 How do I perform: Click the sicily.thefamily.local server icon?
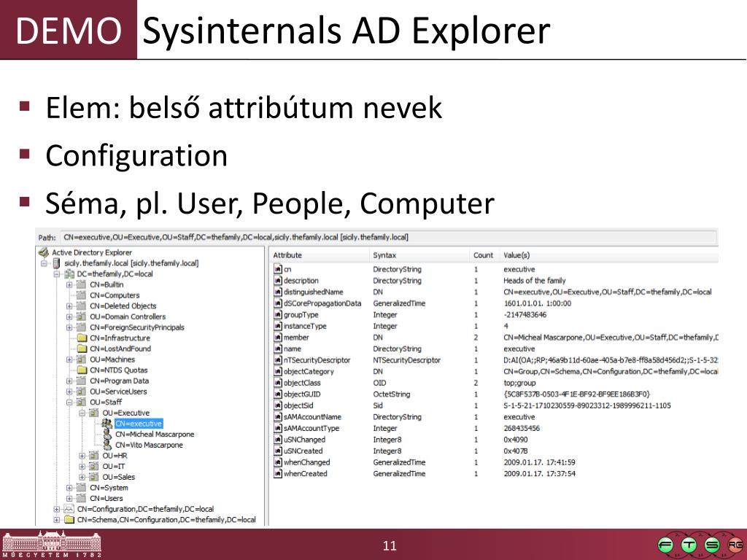(56, 263)
